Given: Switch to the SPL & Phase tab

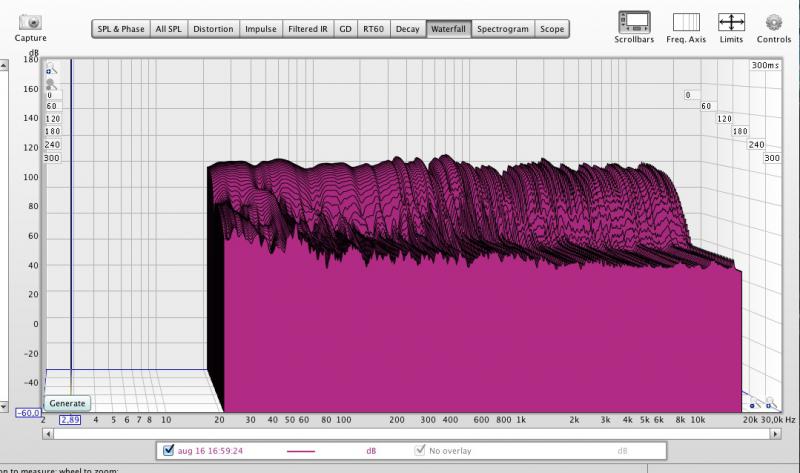Looking at the screenshot, I should (x=121, y=29).
